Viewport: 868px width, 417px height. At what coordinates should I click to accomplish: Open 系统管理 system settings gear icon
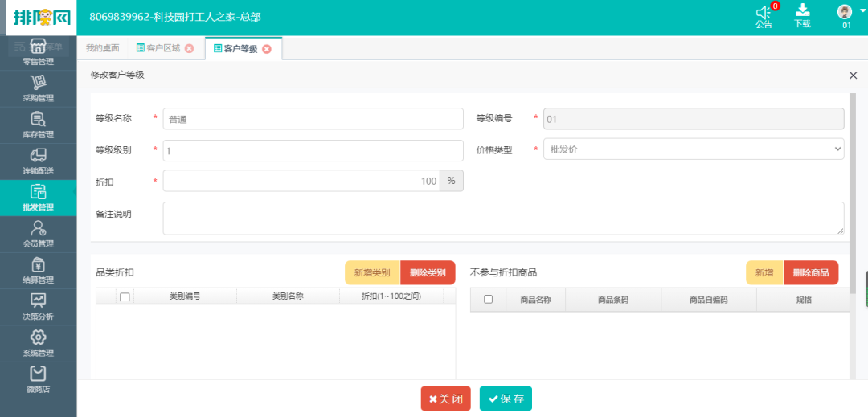point(38,337)
